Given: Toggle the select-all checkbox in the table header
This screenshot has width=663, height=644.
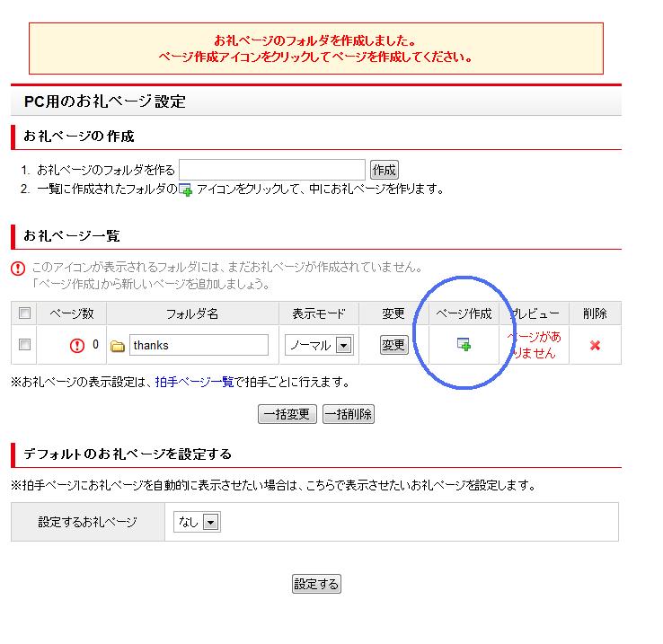Looking at the screenshot, I should click(x=25, y=313).
